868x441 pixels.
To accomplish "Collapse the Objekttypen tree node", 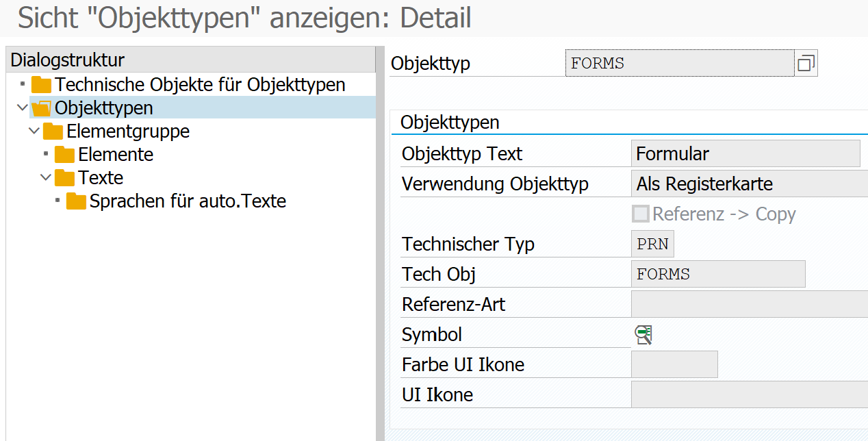I will coord(23,108).
